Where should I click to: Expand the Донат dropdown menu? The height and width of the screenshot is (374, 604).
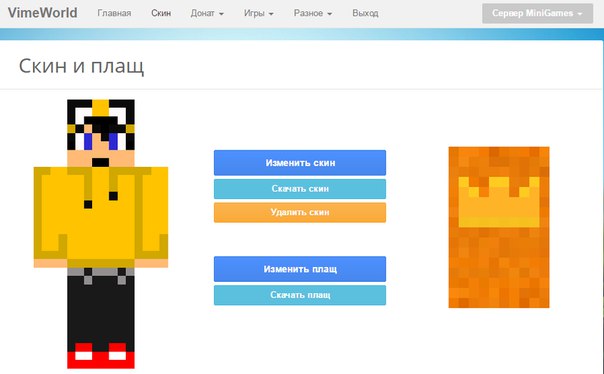point(207,13)
